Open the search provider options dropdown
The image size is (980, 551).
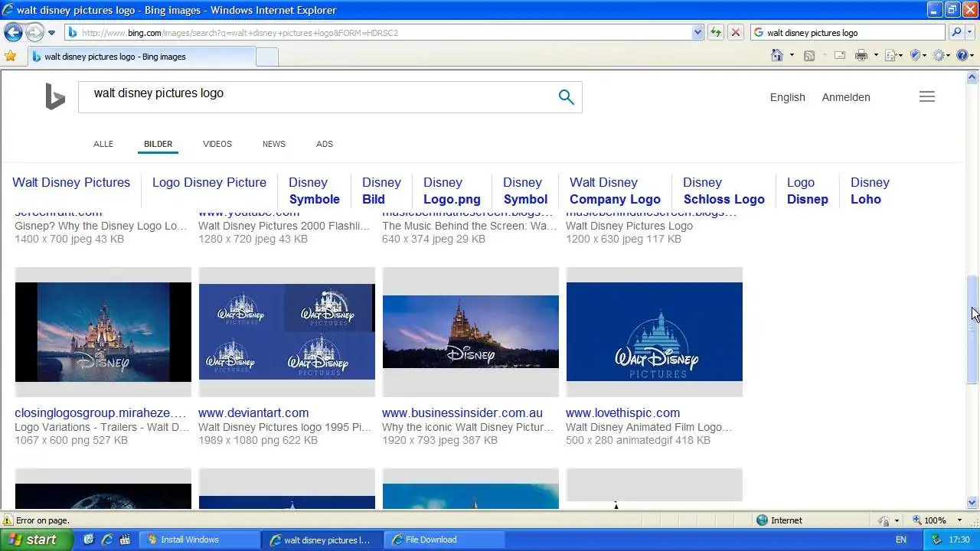click(971, 33)
